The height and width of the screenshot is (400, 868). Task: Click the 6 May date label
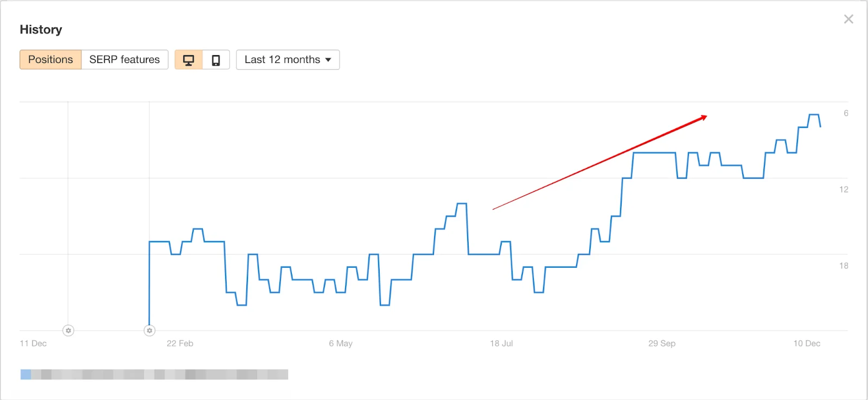[x=341, y=344]
